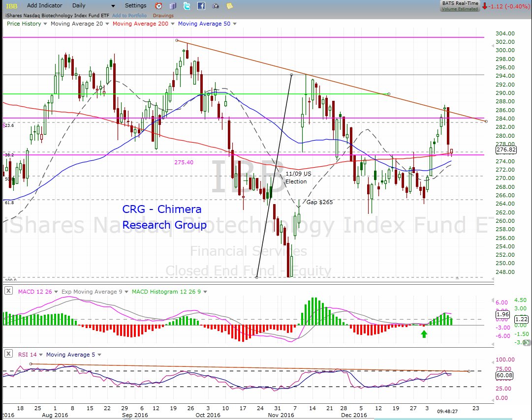
Task: Select the black line's upper handle near 294
Action: point(291,75)
